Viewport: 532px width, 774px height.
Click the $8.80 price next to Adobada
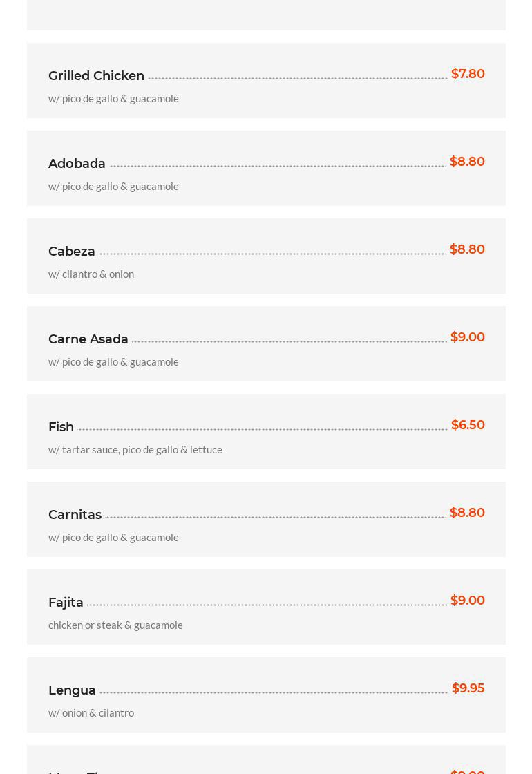(x=467, y=162)
